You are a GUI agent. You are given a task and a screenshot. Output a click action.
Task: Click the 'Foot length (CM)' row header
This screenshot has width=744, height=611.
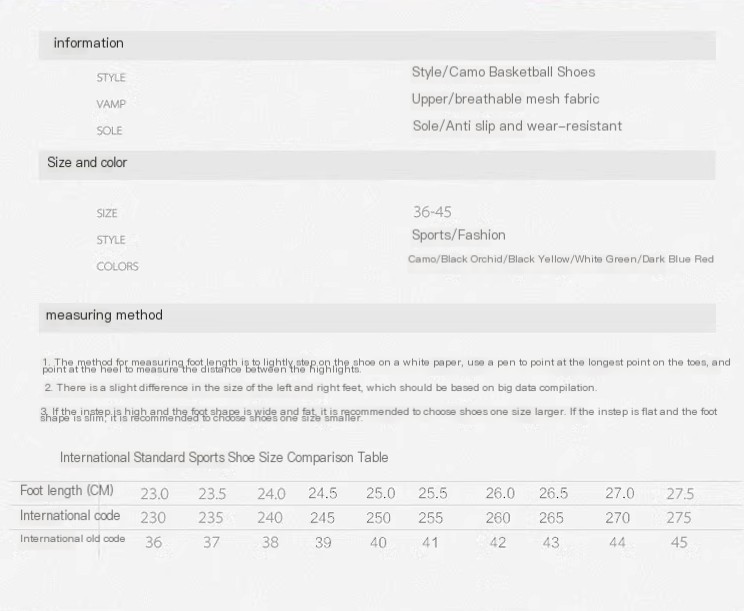point(67,491)
